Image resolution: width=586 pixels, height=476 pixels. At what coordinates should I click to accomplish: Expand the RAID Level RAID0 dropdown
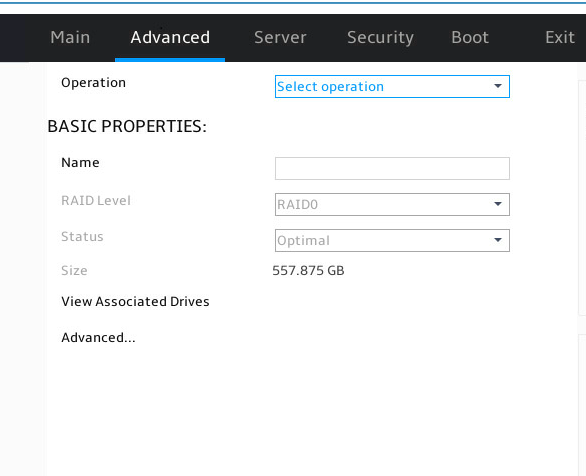[392, 204]
